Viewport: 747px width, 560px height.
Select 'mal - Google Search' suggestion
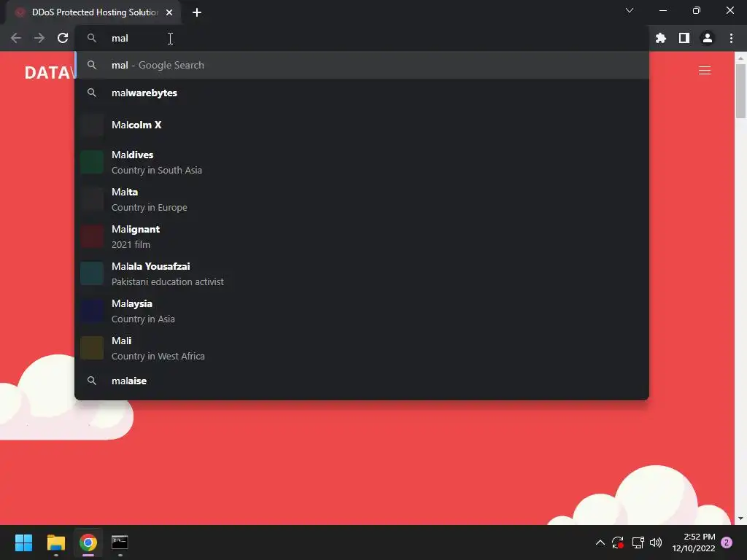pos(362,65)
